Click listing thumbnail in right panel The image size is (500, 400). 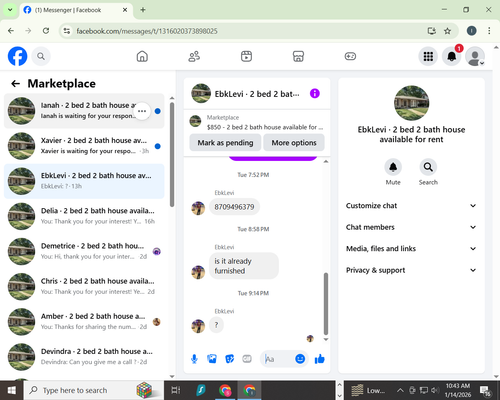click(411, 103)
